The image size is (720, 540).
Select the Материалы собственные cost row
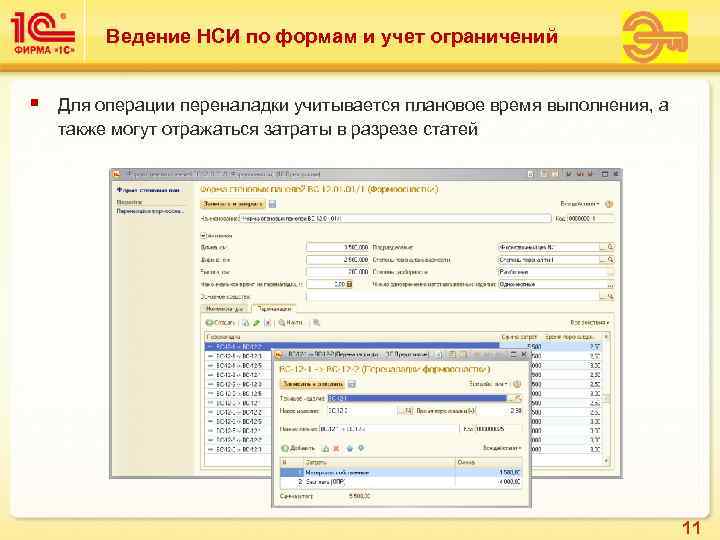[401, 472]
